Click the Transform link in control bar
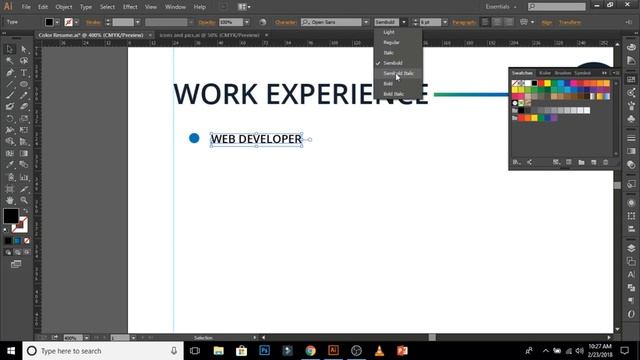This screenshot has width=640, height=360. [570, 22]
